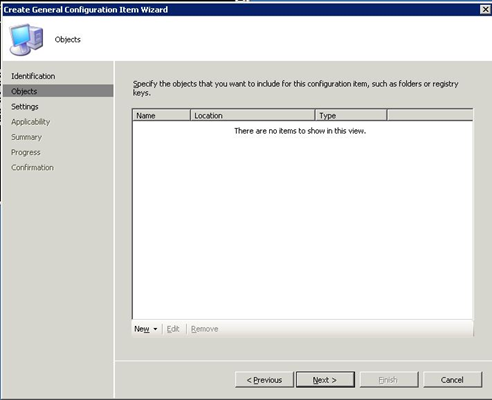Select the Objects step in sidebar

58,91
